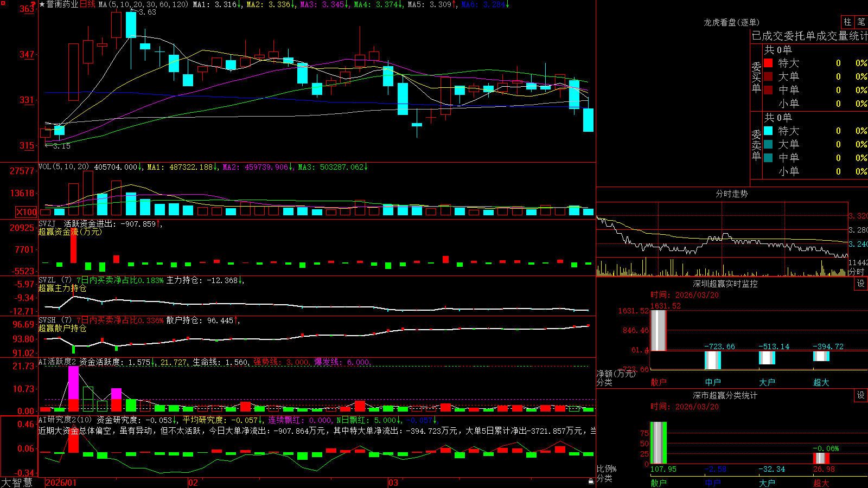Click the red question mark help icon
868x488 pixels.
(x=33, y=4)
